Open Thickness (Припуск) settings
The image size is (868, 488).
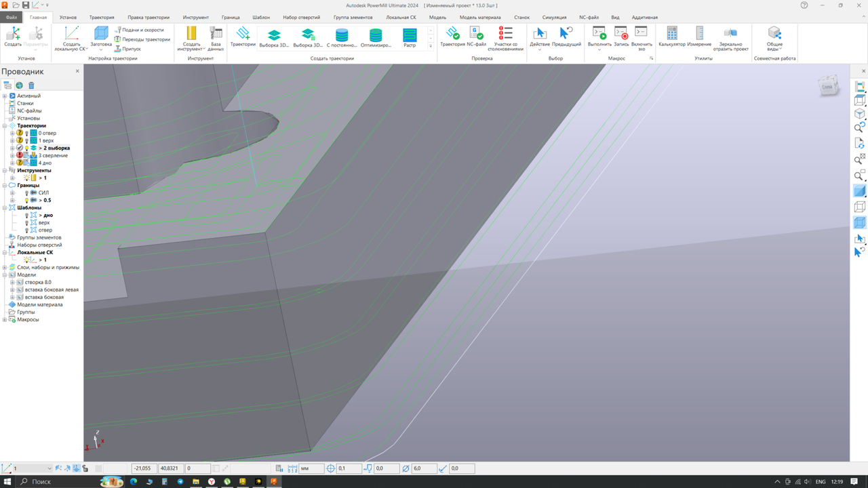tap(127, 49)
